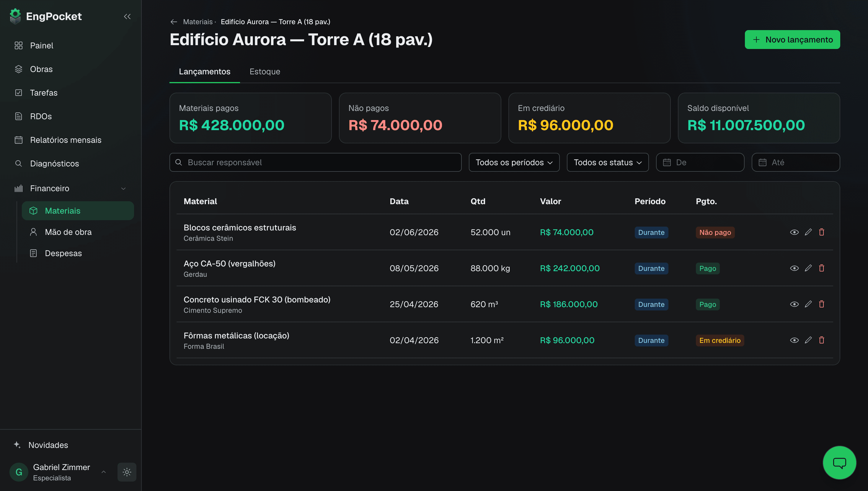View details of Concreto usinado FCK 30
Screen dimensions: 868x491
pyautogui.click(x=794, y=304)
